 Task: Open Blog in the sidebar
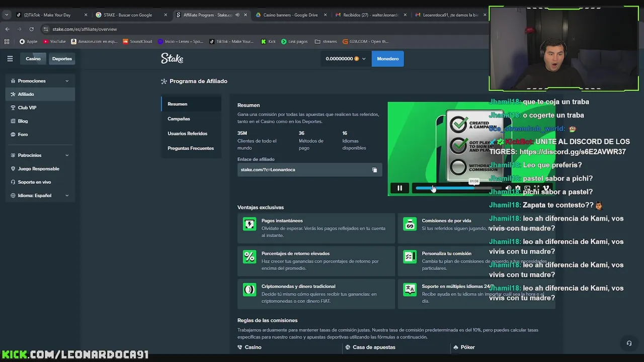click(40, 121)
